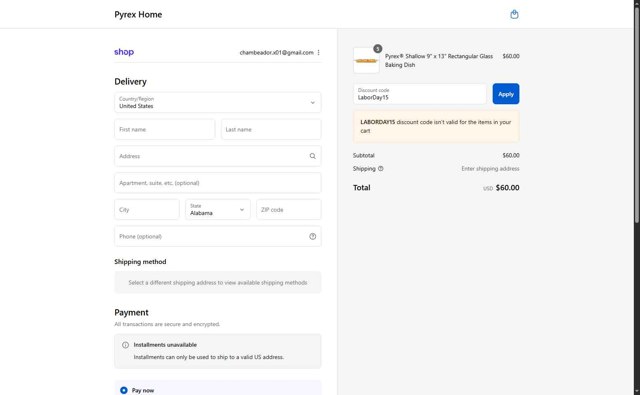
Task: Click the phone field help icon
Action: [313, 236]
